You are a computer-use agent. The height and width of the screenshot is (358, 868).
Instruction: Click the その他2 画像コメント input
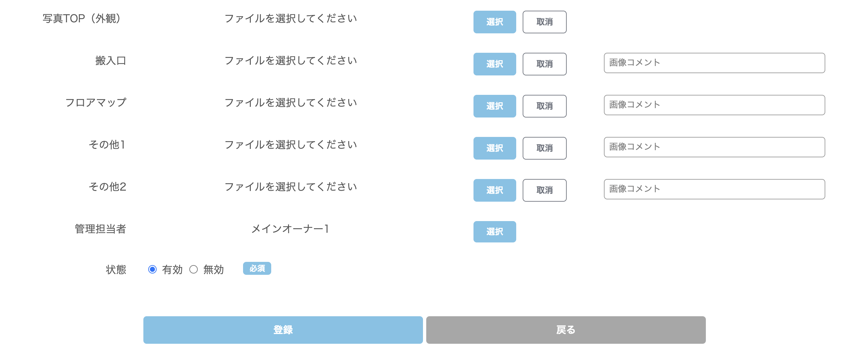coord(714,189)
